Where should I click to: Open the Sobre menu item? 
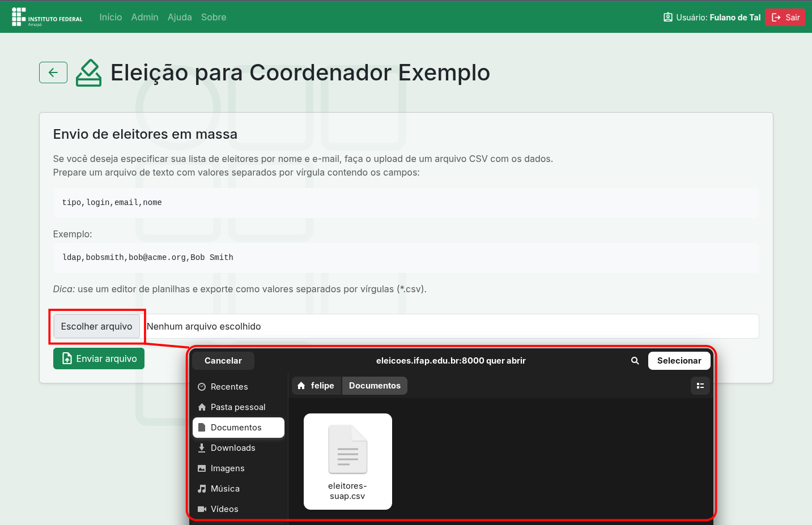click(x=214, y=17)
